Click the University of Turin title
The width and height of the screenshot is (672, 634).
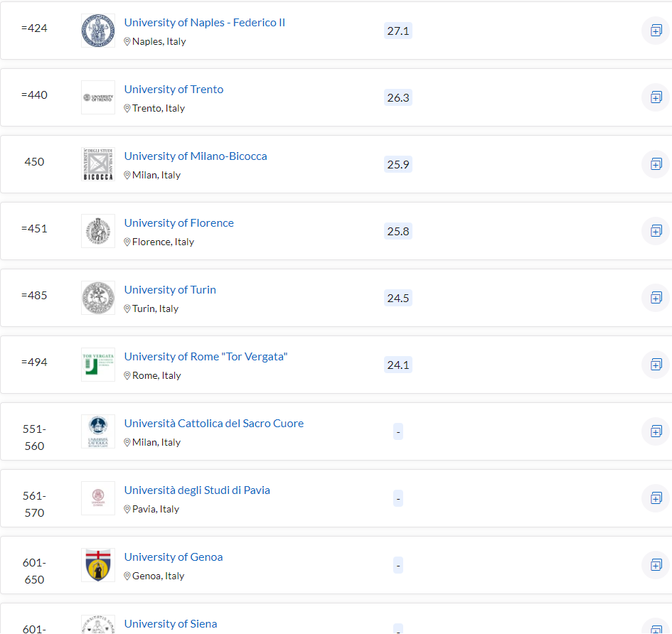[170, 290]
